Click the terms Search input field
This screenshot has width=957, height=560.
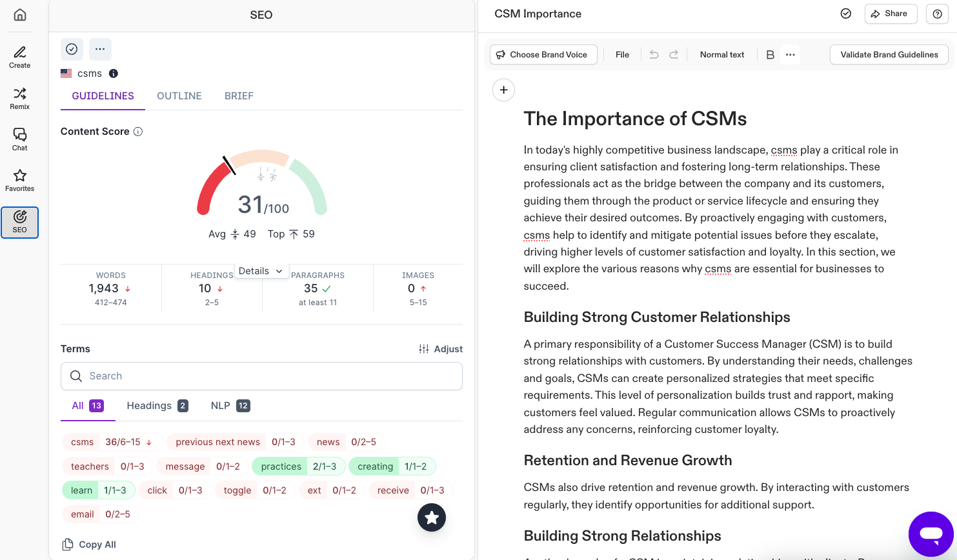tap(261, 376)
